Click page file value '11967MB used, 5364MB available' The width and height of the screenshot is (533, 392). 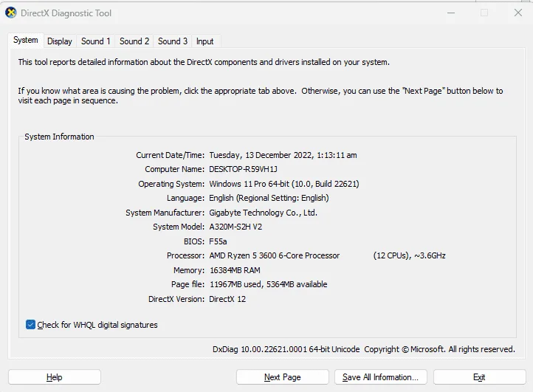268,284
